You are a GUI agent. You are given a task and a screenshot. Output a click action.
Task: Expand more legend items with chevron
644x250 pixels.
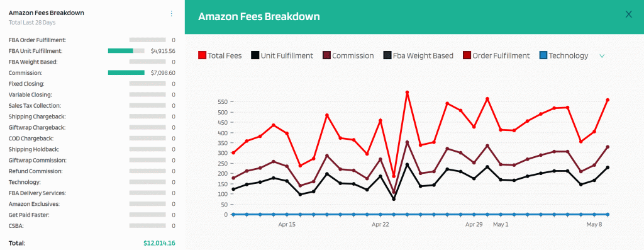point(602,56)
